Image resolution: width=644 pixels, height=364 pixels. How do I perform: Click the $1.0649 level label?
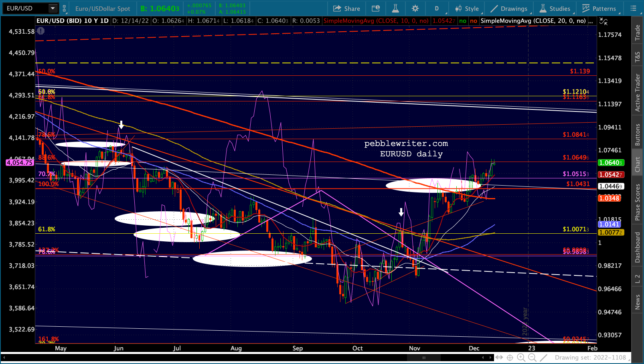coord(576,157)
